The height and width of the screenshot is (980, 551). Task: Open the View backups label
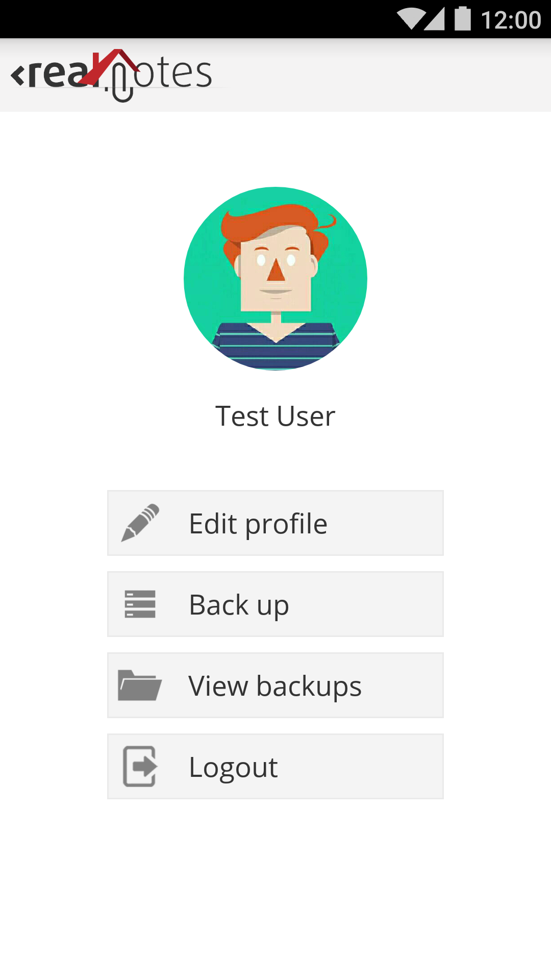pyautogui.click(x=275, y=686)
